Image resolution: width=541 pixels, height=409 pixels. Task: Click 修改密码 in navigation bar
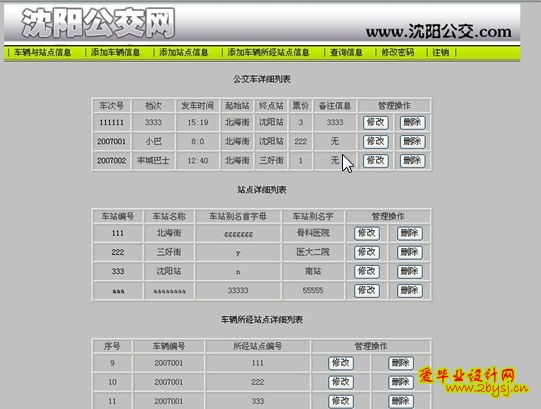[x=397, y=52]
